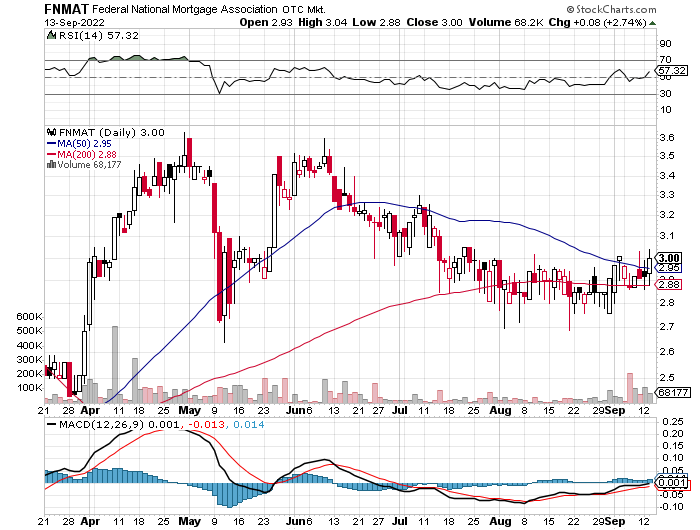This screenshot has width=700, height=530.
Task: Click the Low 2.88 value in header
Action: click(x=376, y=22)
